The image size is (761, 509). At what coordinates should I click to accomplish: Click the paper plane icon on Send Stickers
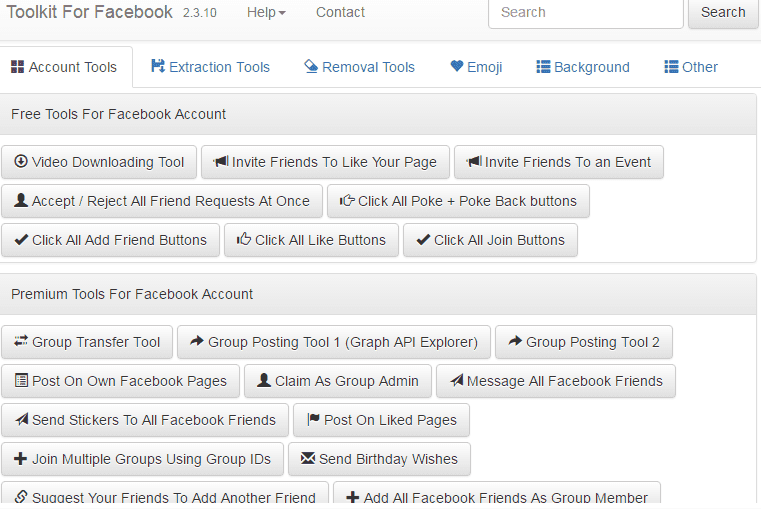point(21,420)
